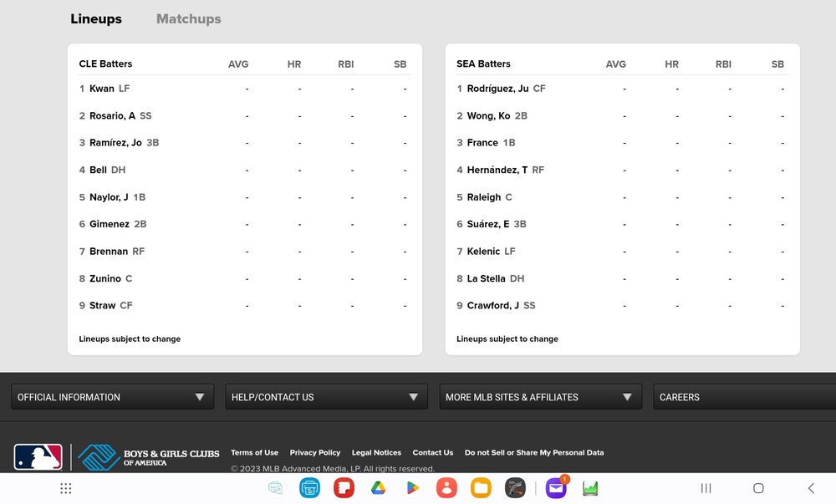The width and height of the screenshot is (836, 504).
Task: Tap the home navigation button
Action: [x=758, y=488]
